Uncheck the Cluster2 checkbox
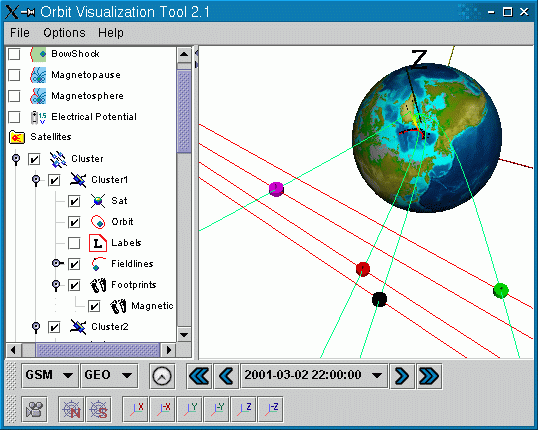538x430 pixels. point(54,327)
